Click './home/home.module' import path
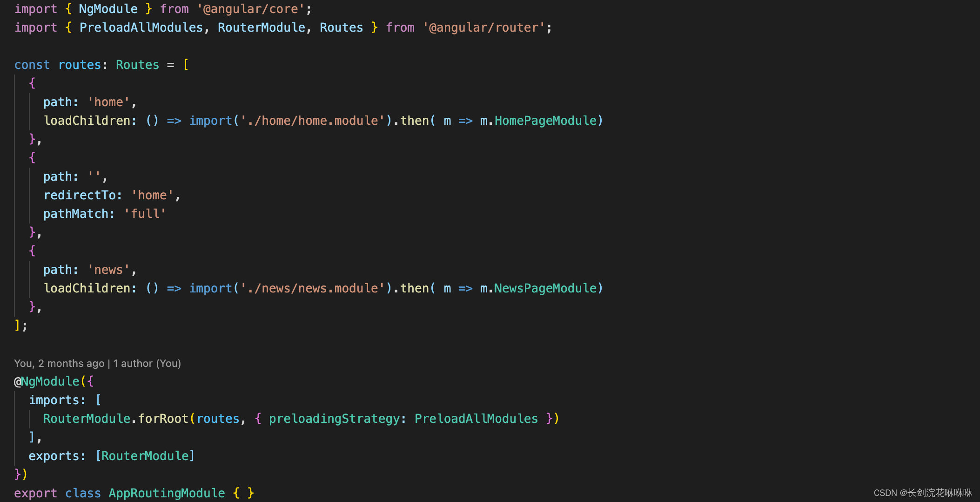The image size is (980, 502). point(312,121)
